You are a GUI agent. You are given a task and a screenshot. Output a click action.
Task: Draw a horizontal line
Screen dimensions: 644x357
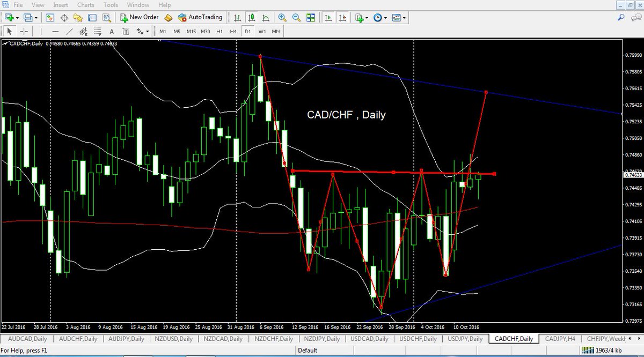55,32
